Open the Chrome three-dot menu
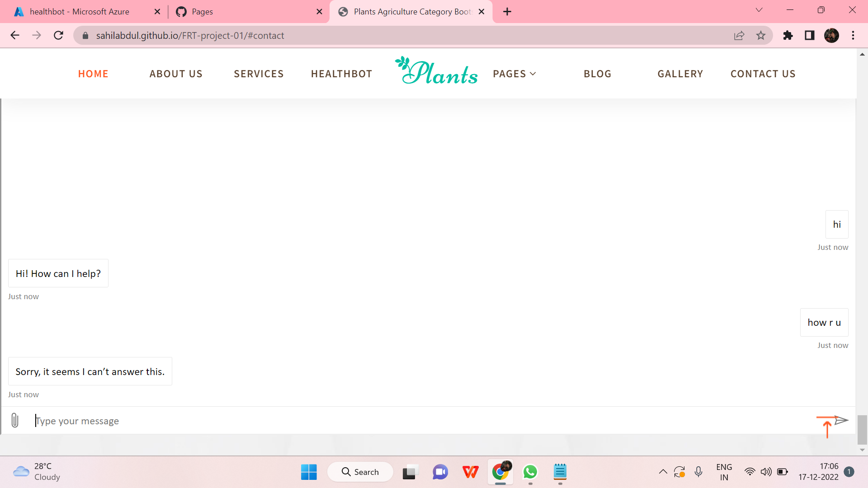 854,35
